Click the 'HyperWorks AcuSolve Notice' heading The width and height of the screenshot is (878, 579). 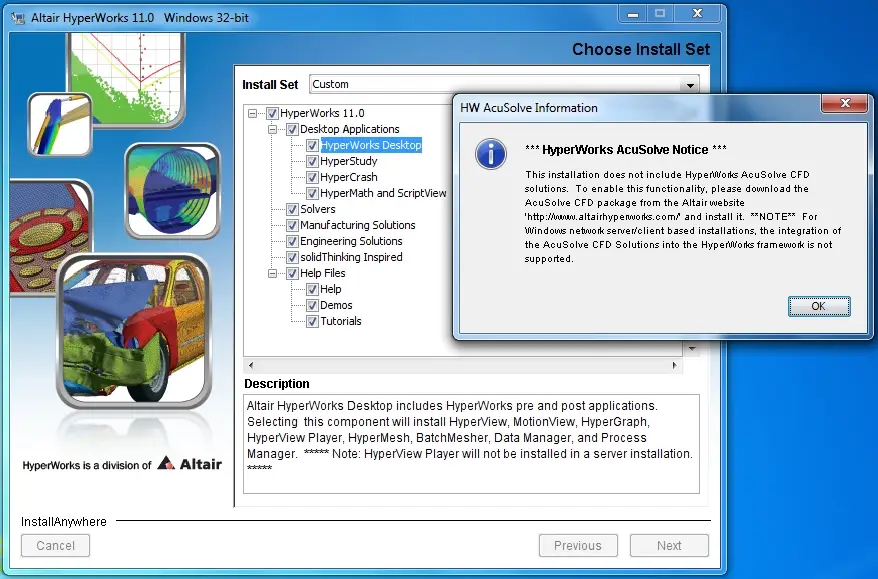[625, 150]
